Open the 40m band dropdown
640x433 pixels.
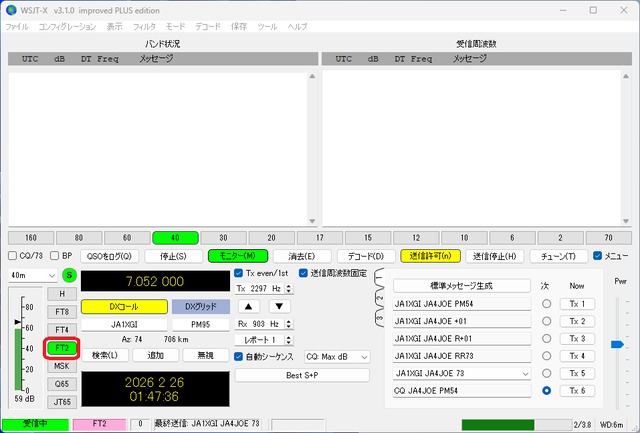[33, 275]
